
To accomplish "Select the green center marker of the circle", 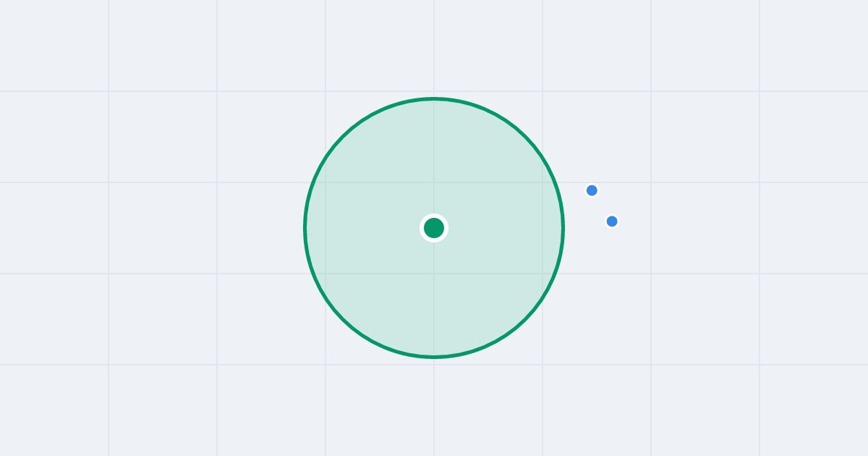I will [434, 228].
